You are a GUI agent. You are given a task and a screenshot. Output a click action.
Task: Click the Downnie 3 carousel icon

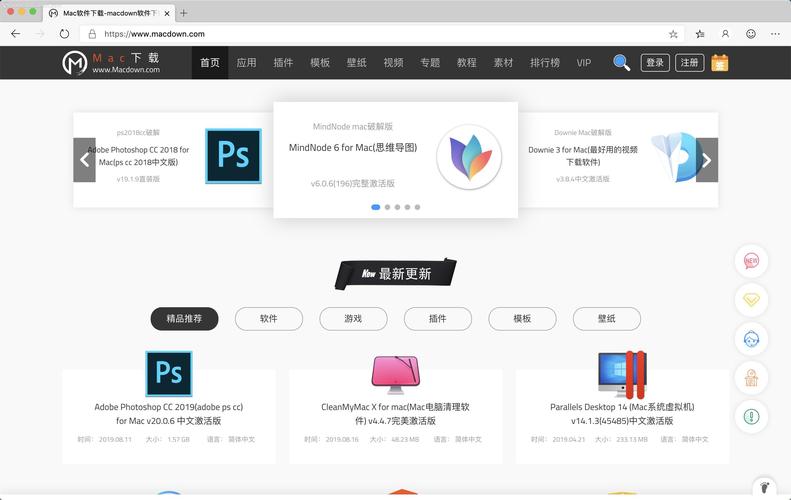pyautogui.click(x=676, y=157)
